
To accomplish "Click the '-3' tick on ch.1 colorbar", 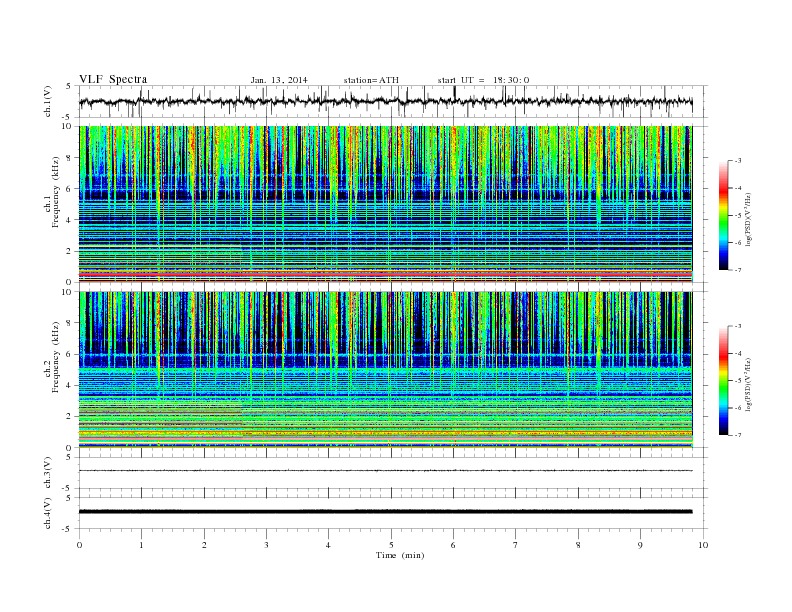I will [x=738, y=161].
